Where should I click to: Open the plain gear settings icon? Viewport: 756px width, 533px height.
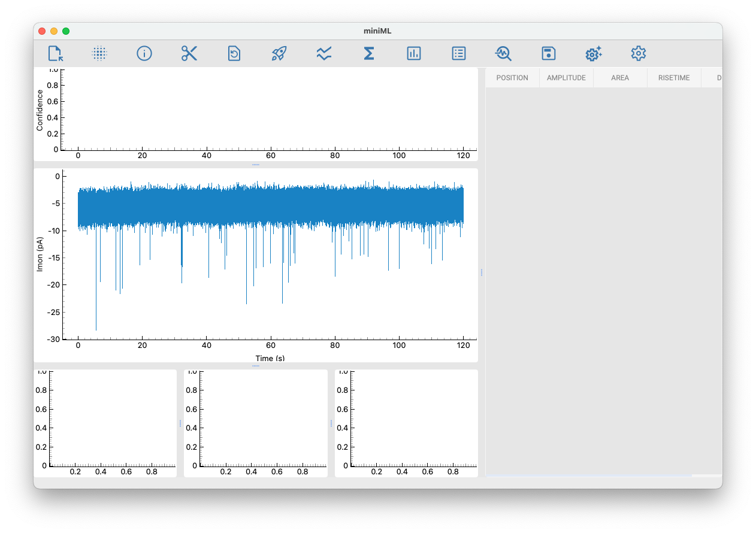pos(639,53)
